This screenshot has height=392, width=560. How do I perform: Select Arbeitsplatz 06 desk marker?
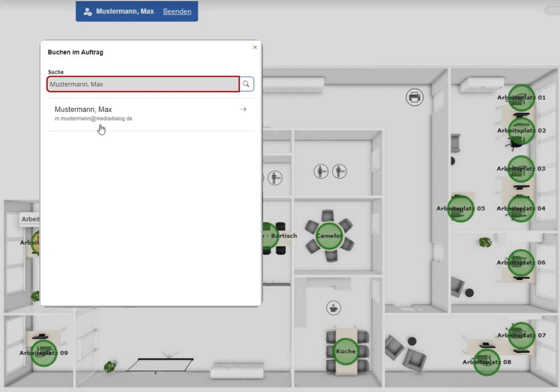(521, 263)
